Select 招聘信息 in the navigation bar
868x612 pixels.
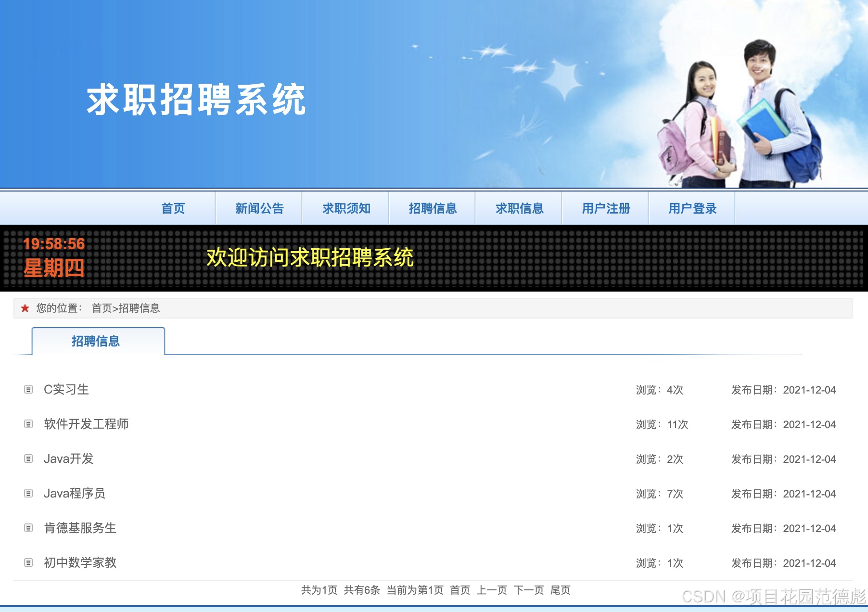433,208
